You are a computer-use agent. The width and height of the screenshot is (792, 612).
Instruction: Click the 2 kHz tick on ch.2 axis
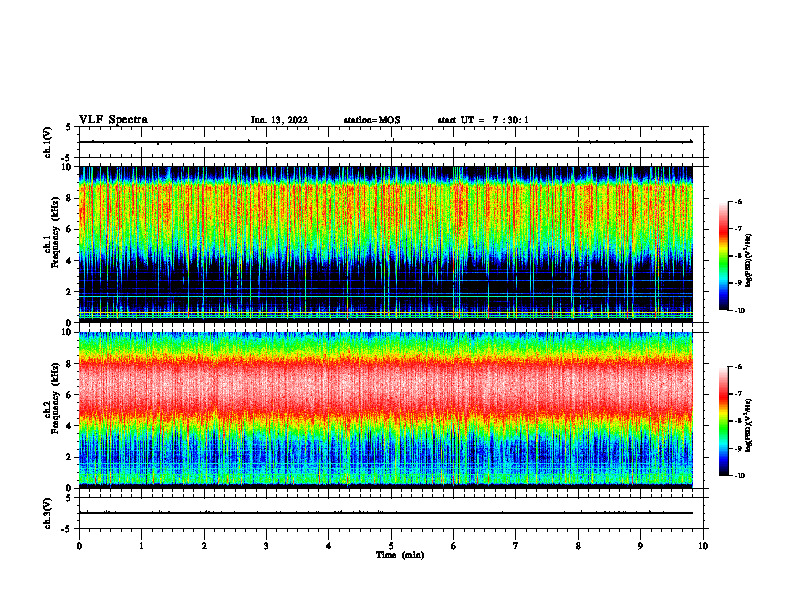[x=69, y=457]
